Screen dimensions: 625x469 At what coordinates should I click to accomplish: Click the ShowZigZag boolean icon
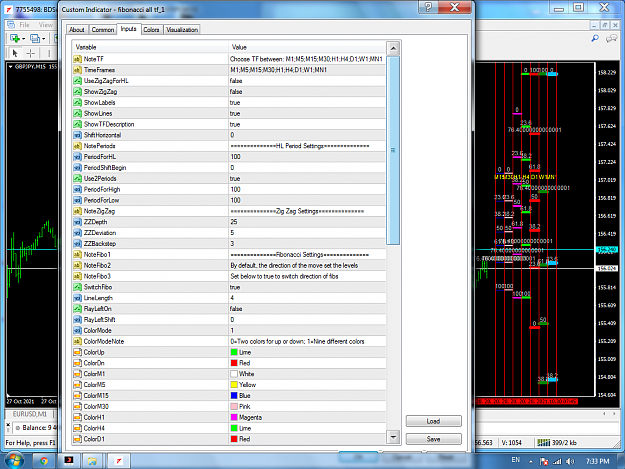click(77, 92)
